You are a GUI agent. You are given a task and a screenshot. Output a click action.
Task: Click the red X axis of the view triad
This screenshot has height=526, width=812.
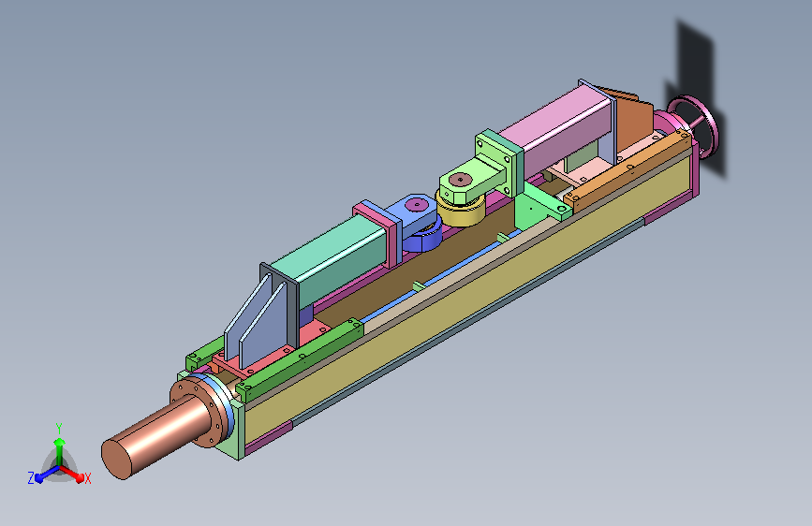coord(76,475)
